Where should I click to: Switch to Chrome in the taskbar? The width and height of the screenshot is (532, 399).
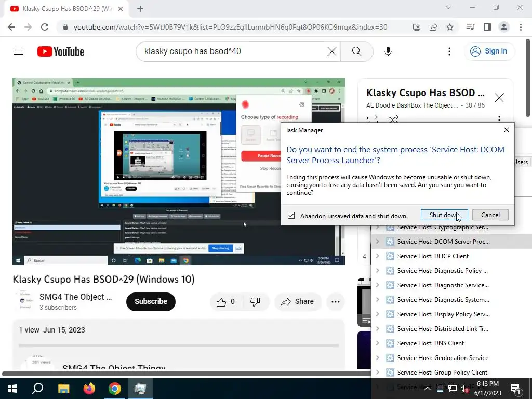click(115, 389)
